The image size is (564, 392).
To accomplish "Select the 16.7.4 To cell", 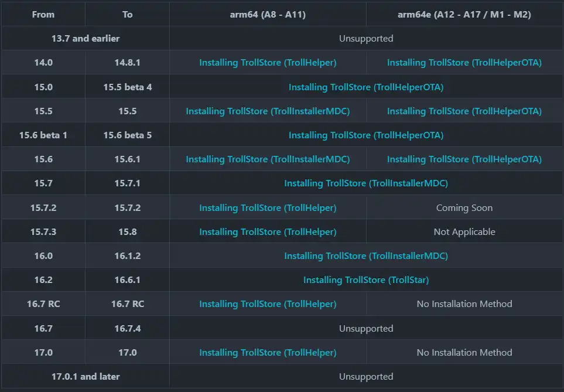I will tap(127, 328).
